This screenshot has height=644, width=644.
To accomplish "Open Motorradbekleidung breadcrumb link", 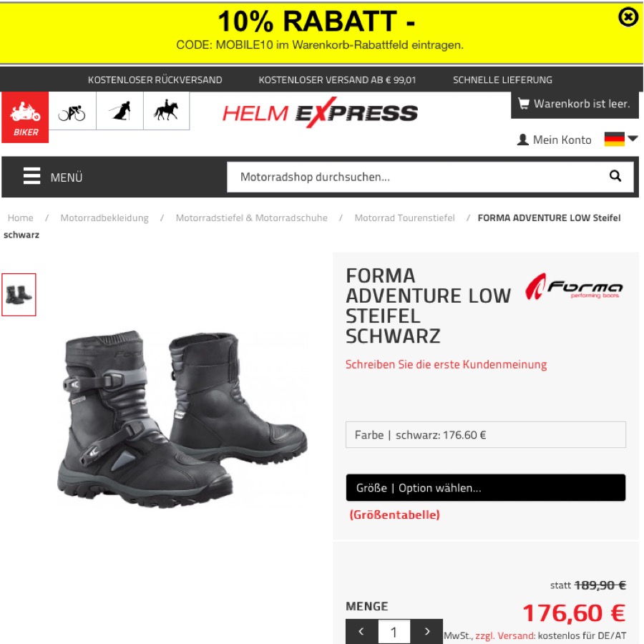I will tap(104, 218).
